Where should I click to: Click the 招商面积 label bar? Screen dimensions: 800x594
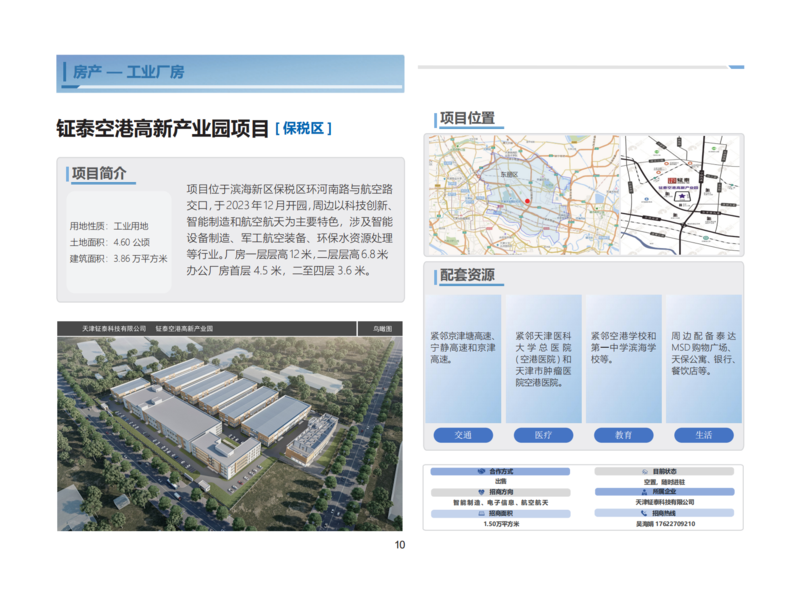click(x=500, y=514)
